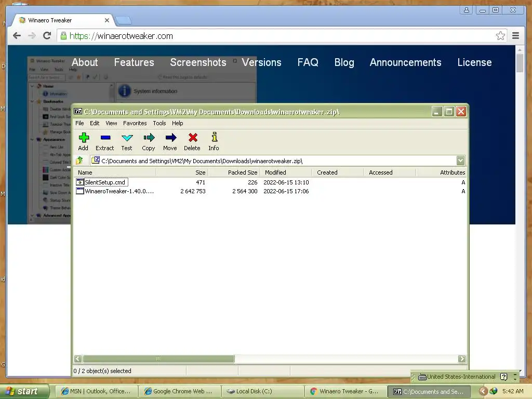This screenshot has width=532, height=399.
Task: Click the Add toolbar icon in 7-Zip
Action: click(84, 137)
